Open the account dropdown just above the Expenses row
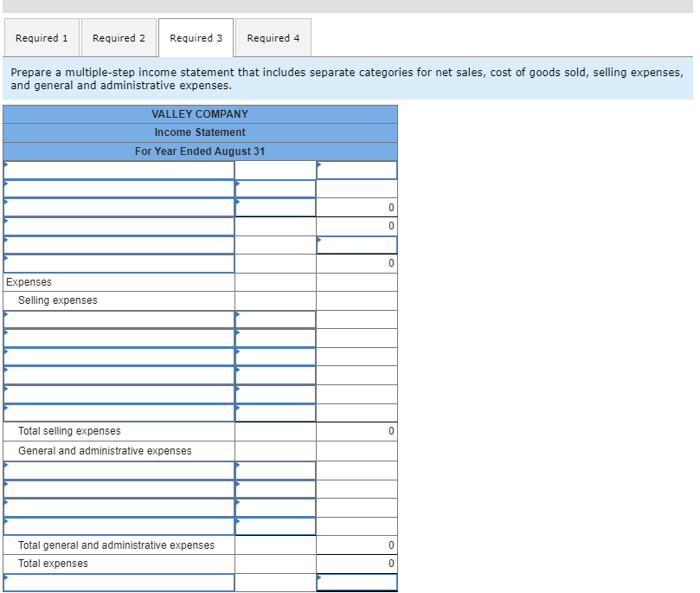The height and width of the screenshot is (593, 700). [119, 263]
